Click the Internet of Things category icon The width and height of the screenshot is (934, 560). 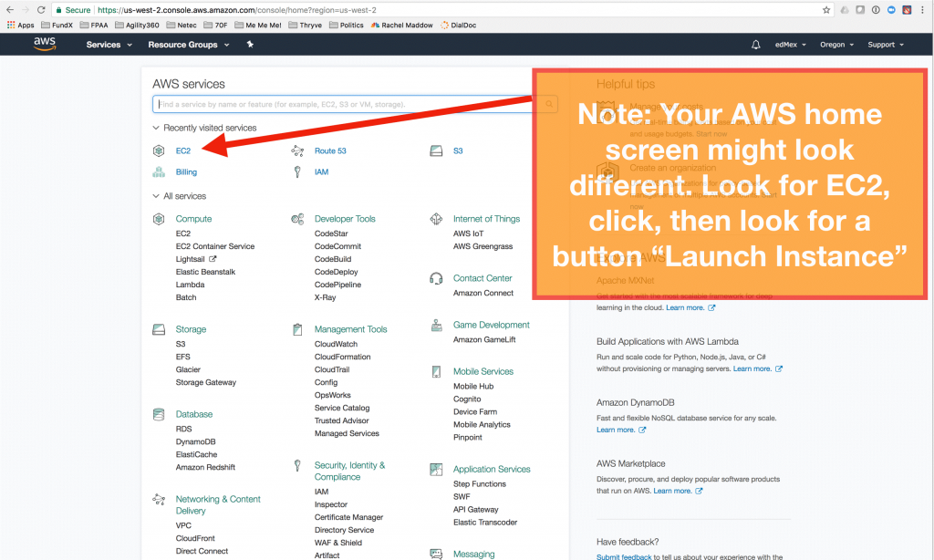[436, 219]
